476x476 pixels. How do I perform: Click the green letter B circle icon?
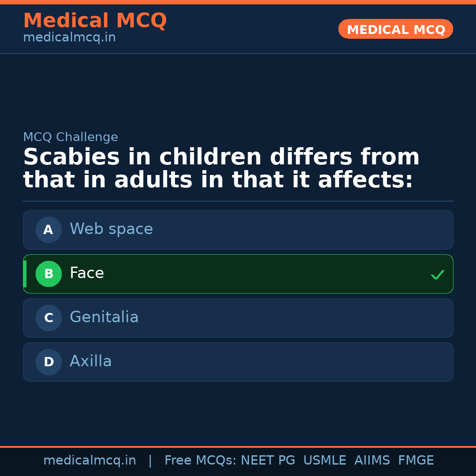48,274
